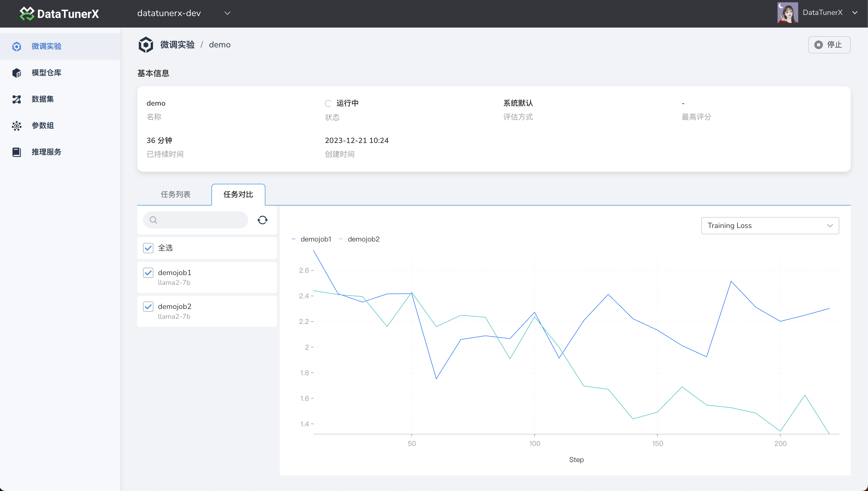Select the 任务对比 tab
The width and height of the screenshot is (868, 491).
point(238,195)
